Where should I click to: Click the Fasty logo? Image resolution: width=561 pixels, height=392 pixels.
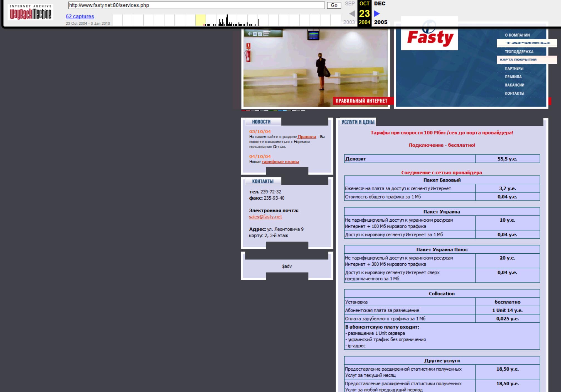430,37
